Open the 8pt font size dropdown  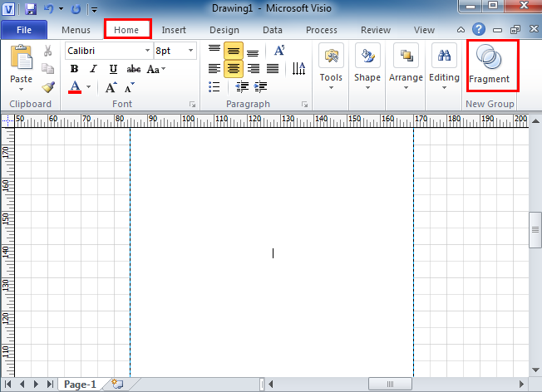tap(190, 51)
